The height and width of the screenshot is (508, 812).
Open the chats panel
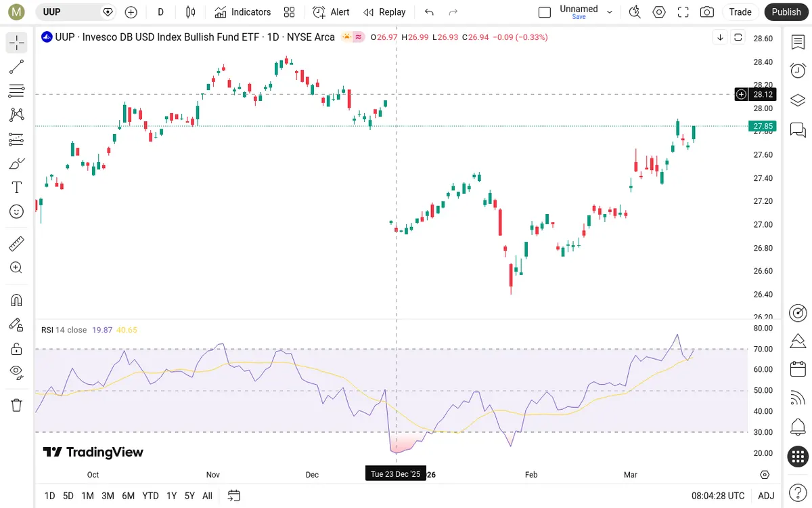click(798, 129)
